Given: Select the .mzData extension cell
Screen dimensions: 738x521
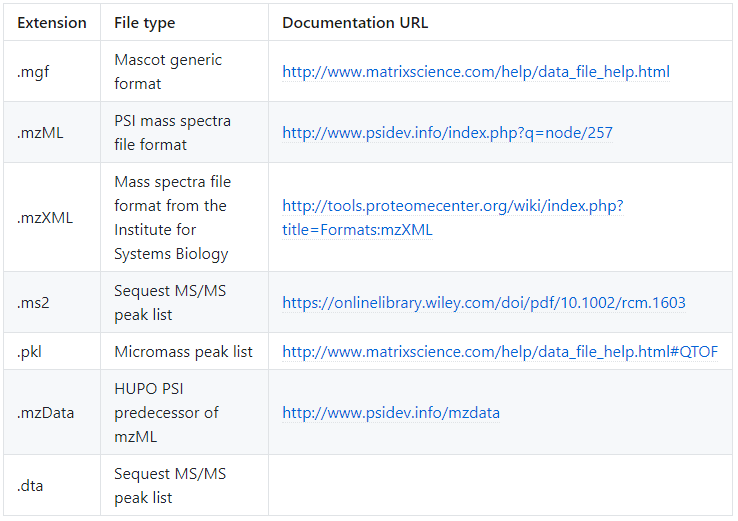Looking at the screenshot, I should pyautogui.click(x=52, y=413).
